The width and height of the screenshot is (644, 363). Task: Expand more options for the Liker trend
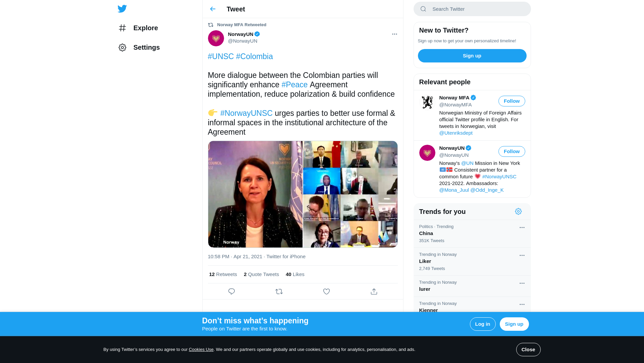coord(522,256)
